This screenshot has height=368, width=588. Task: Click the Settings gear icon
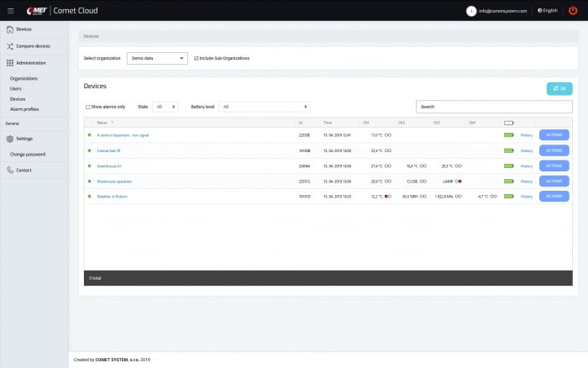pos(9,139)
